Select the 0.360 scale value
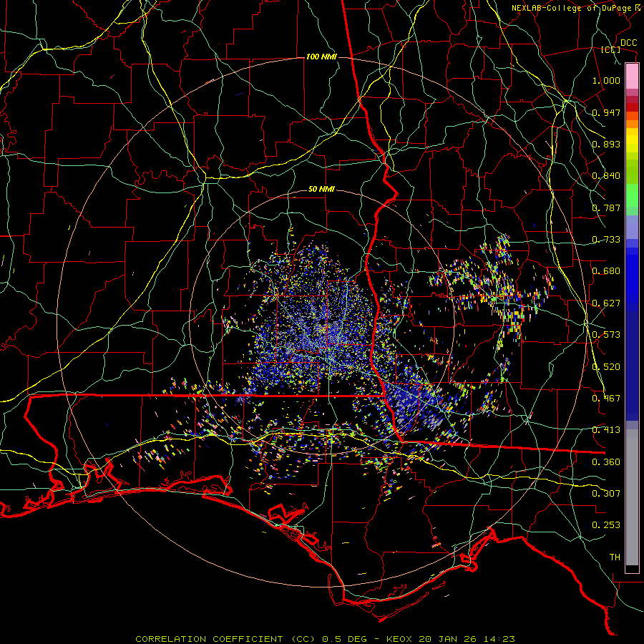The height and width of the screenshot is (644, 644). pyautogui.click(x=606, y=462)
